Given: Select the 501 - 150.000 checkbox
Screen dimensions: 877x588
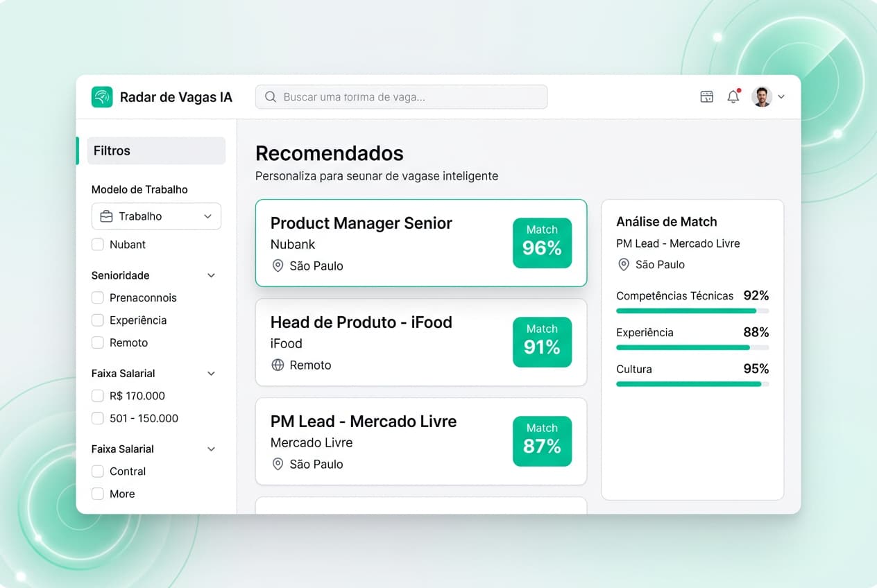Looking at the screenshot, I should [x=97, y=418].
